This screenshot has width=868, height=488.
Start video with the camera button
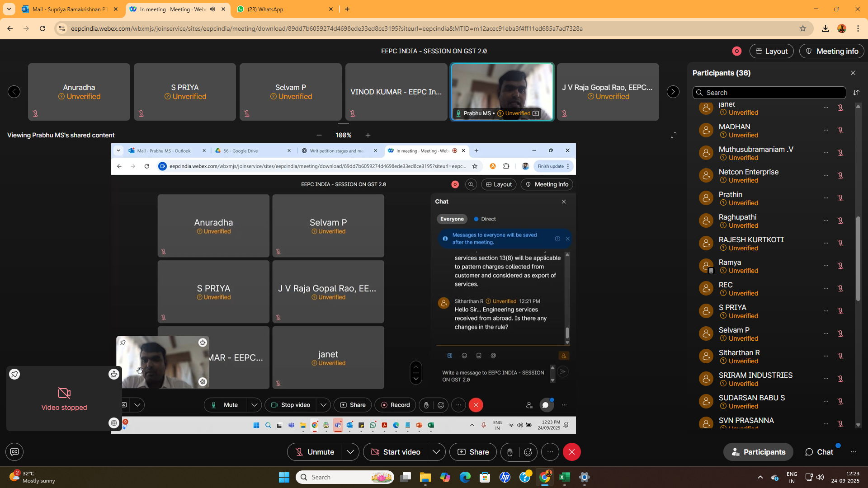395,452
